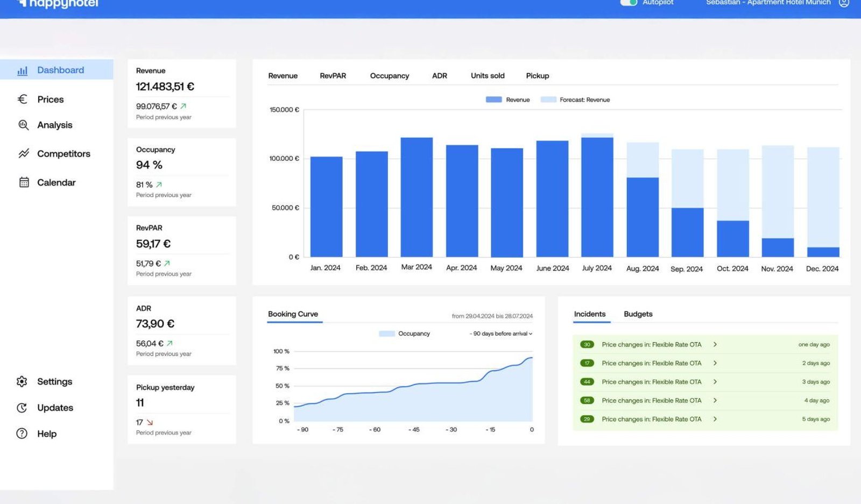
Task: Click the booking curve date range text
Action: [x=492, y=316]
